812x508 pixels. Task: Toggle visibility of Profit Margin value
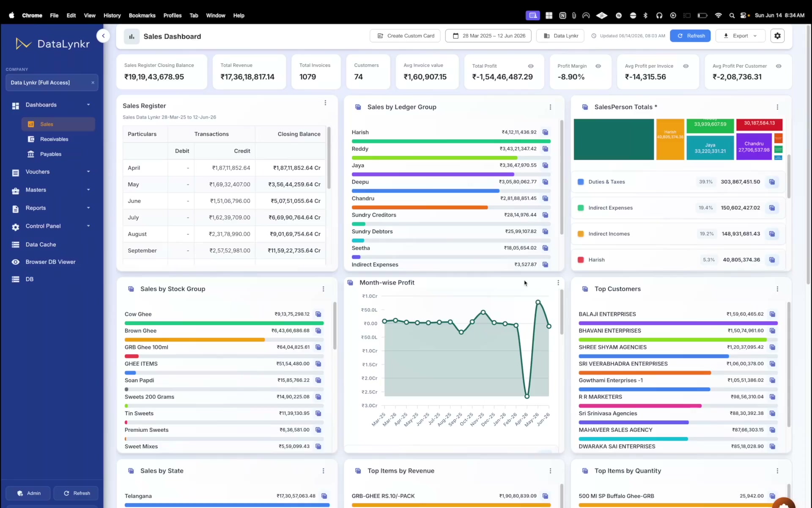pos(598,66)
